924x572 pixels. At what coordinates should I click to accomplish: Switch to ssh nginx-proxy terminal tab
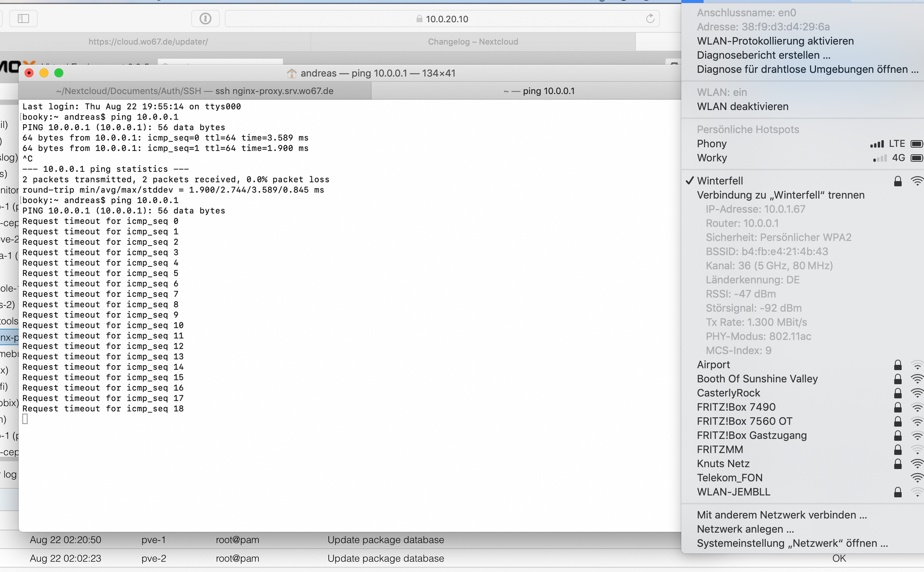click(x=195, y=91)
